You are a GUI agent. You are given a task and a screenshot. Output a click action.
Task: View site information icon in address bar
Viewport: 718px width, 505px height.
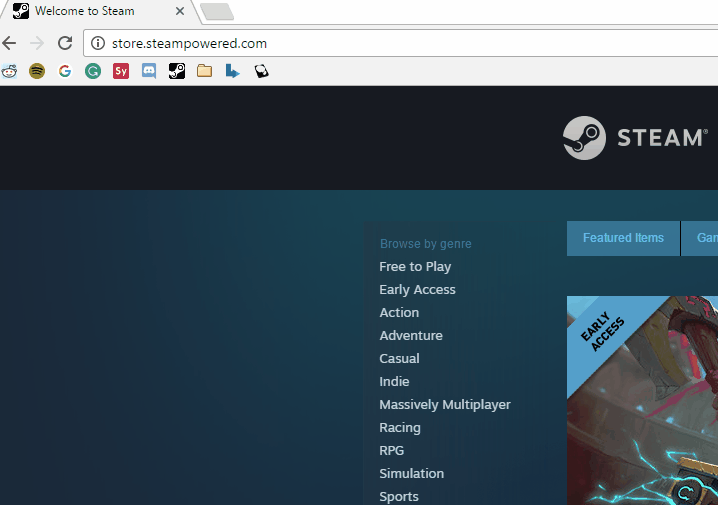tap(98, 43)
